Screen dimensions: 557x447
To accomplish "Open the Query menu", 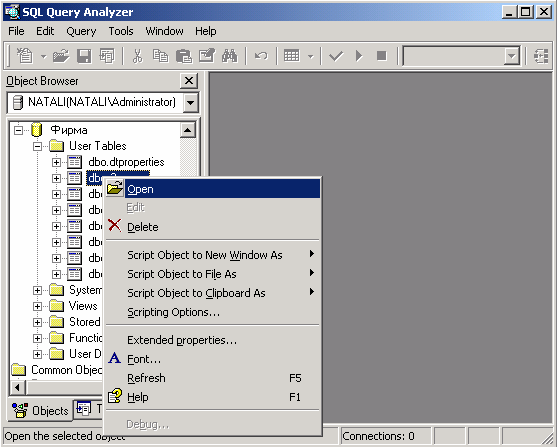I will point(81,31).
